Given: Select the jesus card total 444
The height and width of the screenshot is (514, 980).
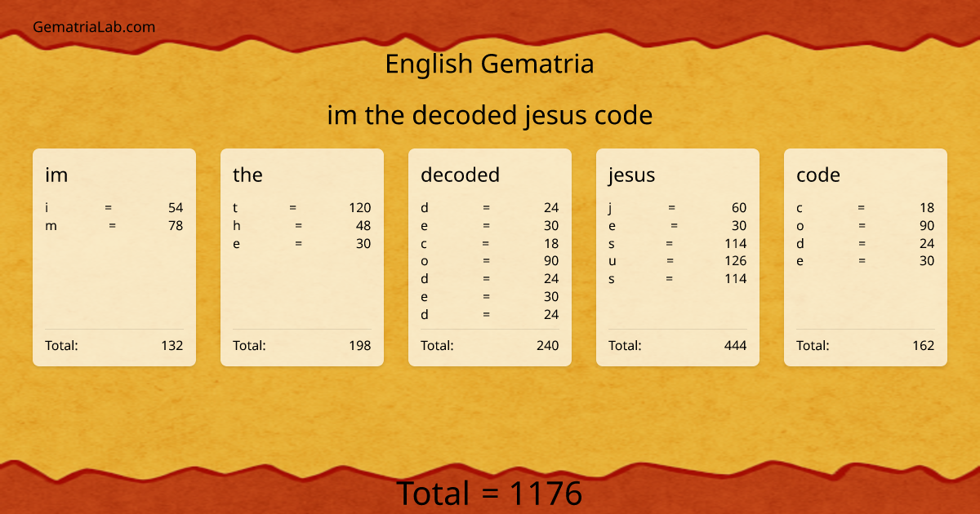Looking at the screenshot, I should (x=736, y=345).
